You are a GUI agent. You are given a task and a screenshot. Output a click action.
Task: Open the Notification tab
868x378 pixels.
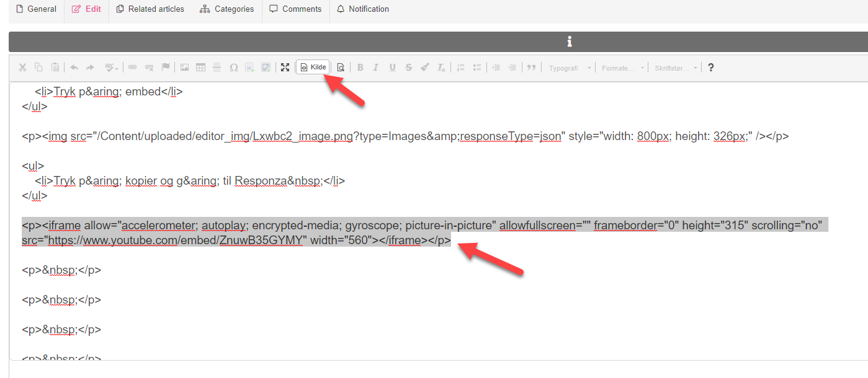click(x=363, y=9)
